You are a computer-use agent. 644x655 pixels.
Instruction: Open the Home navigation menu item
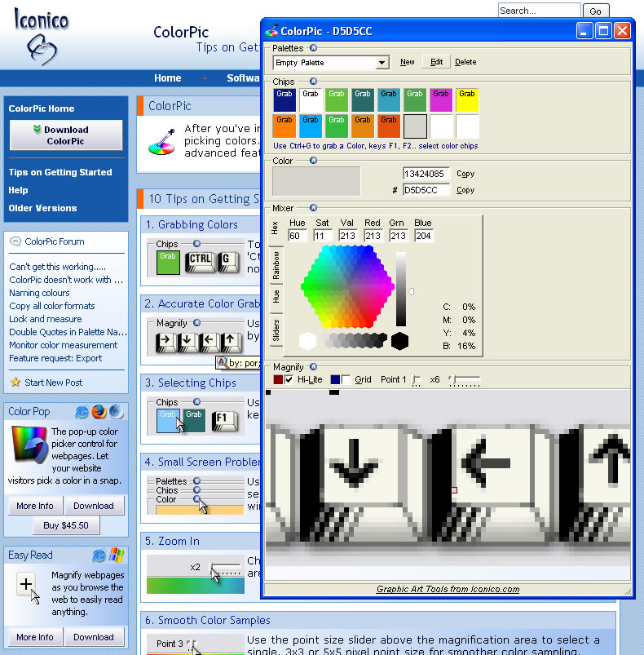167,78
